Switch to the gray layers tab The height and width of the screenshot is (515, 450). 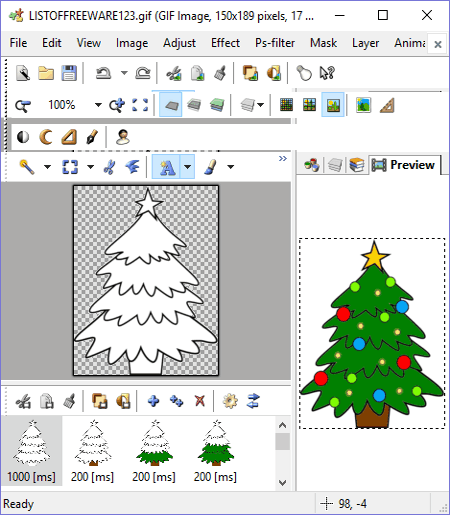point(334,165)
